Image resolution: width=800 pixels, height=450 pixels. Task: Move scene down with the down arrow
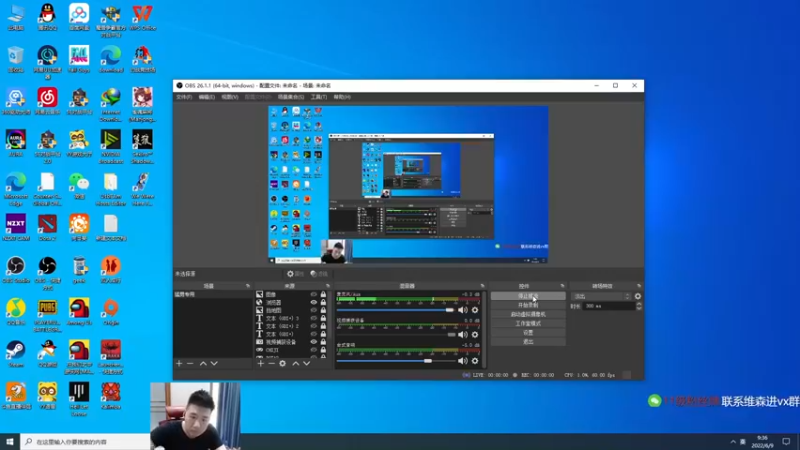(214, 363)
